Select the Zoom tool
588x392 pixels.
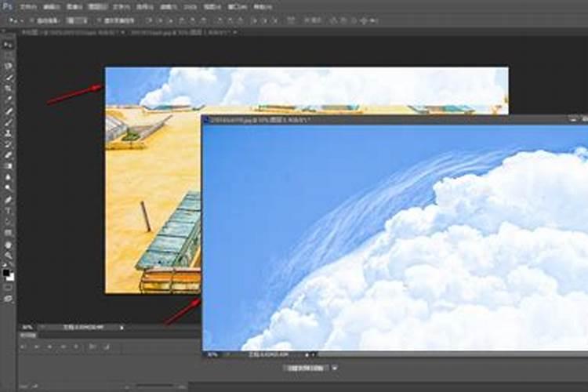[8, 256]
